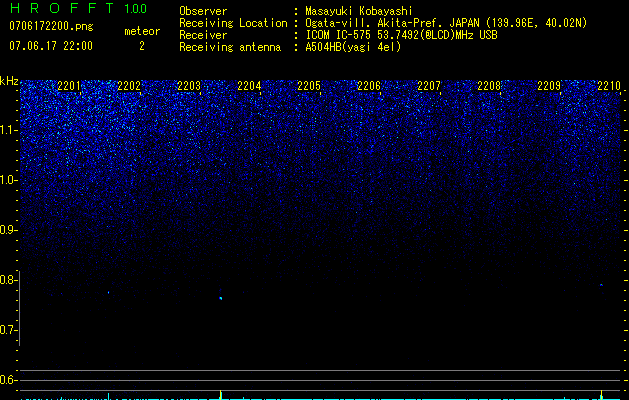This screenshot has width=629, height=400.
Task: Click the 2204 time marker
Action: [x=249, y=86]
